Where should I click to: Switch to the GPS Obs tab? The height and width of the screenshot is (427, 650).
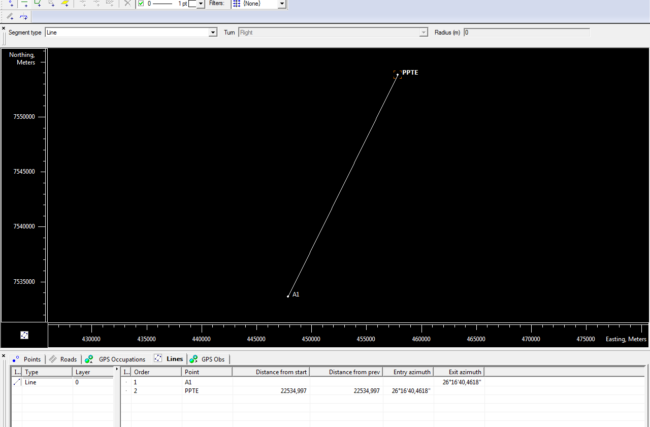pyautogui.click(x=207, y=359)
